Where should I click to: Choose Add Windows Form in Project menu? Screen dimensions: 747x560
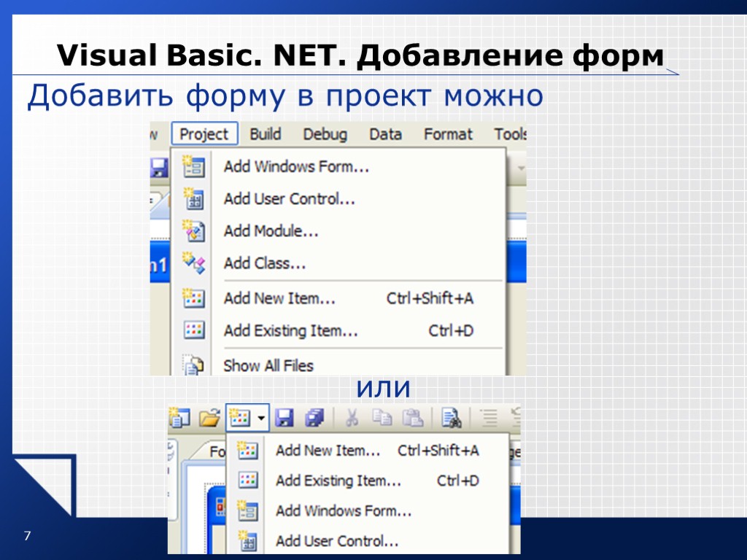coord(338,167)
